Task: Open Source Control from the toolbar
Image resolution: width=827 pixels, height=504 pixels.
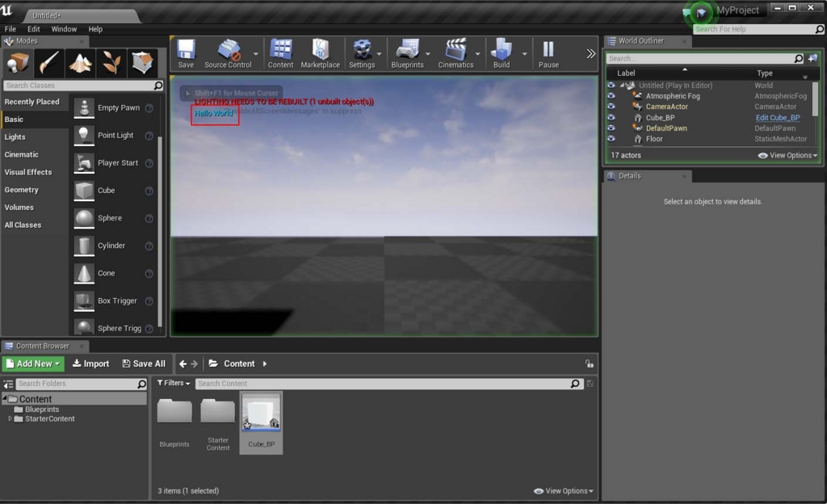Action: [228, 54]
